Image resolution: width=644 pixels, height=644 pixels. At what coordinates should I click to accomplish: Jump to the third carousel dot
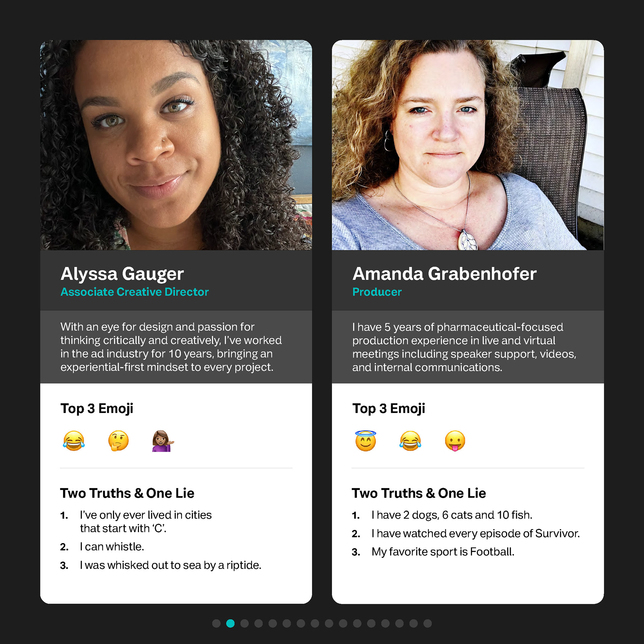click(x=245, y=624)
